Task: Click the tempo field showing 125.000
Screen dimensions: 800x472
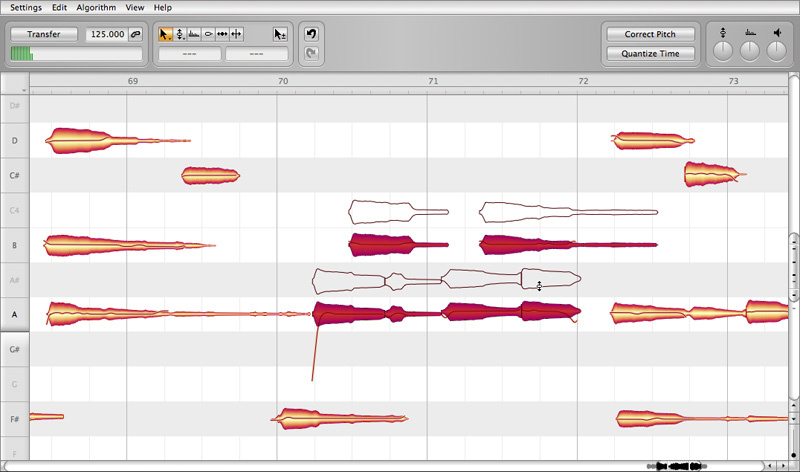Action: (107, 34)
